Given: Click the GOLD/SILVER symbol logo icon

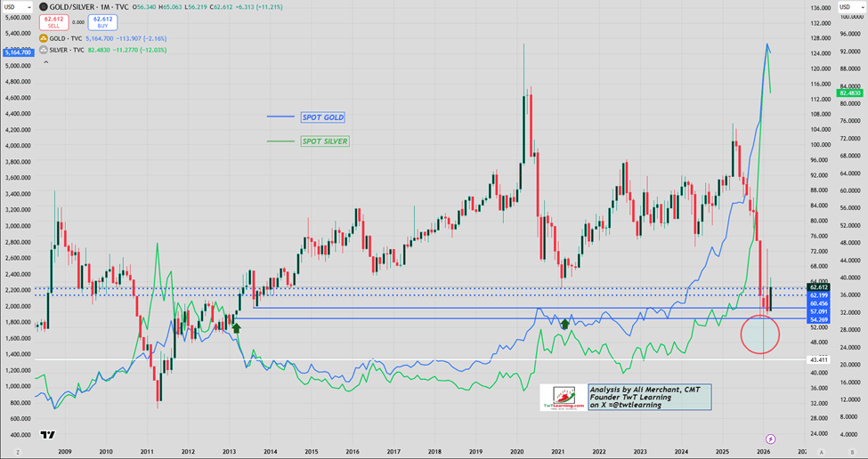Looking at the screenshot, I should [44, 7].
